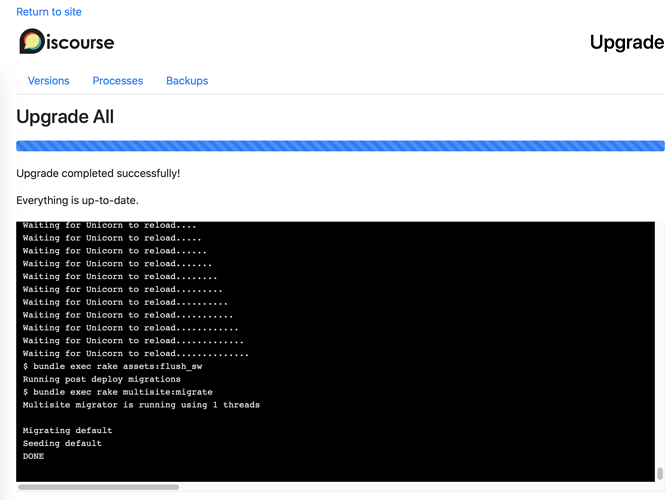Click the Upgrade heading text
Image resolution: width=670 pixels, height=500 pixels.
click(x=627, y=42)
